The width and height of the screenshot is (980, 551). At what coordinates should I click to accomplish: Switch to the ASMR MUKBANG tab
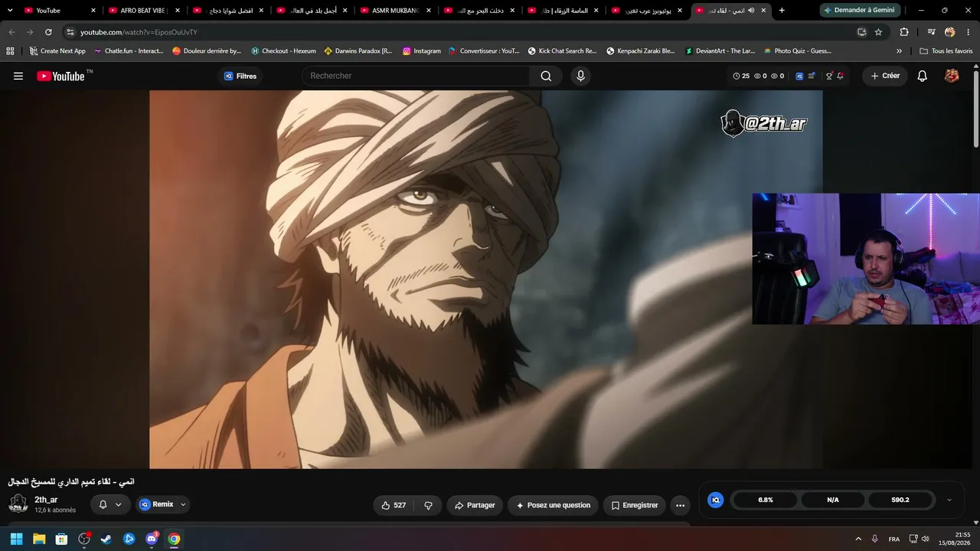(394, 11)
